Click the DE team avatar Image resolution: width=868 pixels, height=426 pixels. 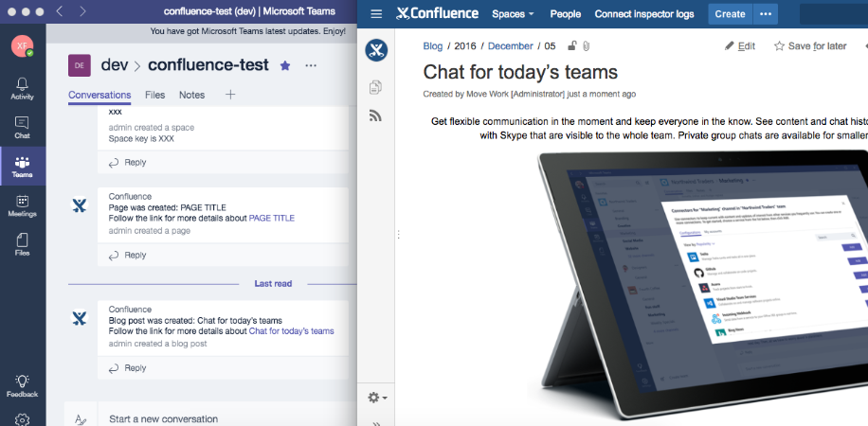tap(80, 65)
